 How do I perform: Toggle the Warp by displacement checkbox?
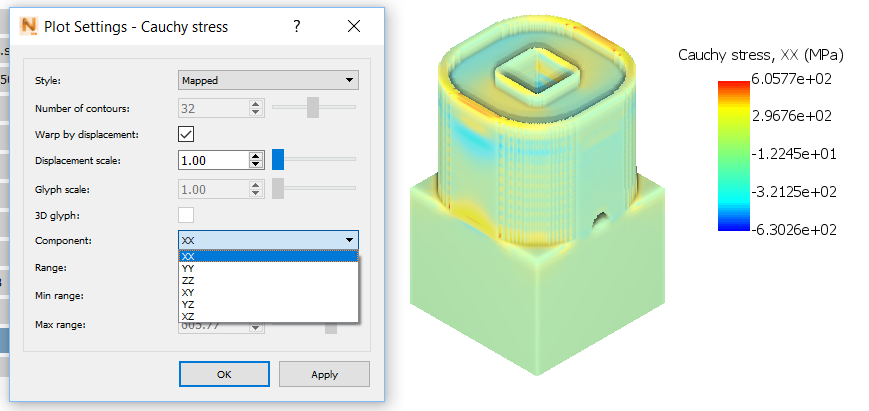186,134
